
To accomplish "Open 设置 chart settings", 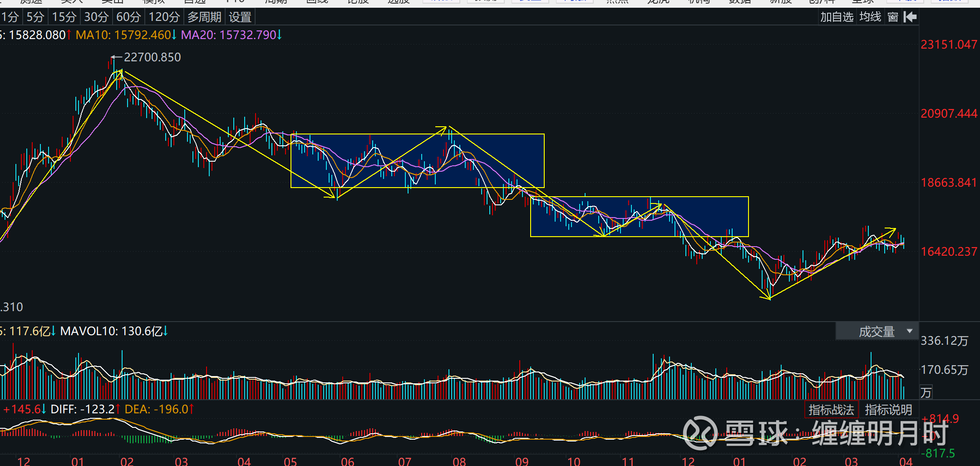I will pos(240,17).
